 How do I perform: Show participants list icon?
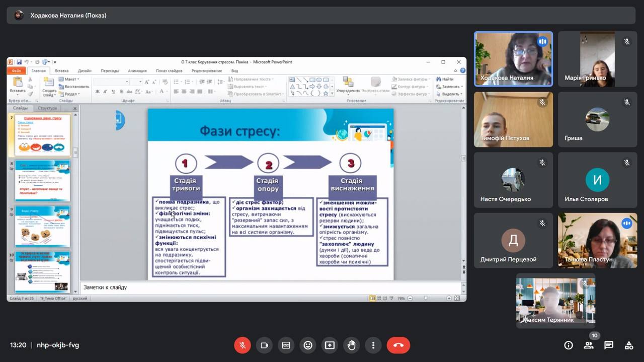[588, 345]
